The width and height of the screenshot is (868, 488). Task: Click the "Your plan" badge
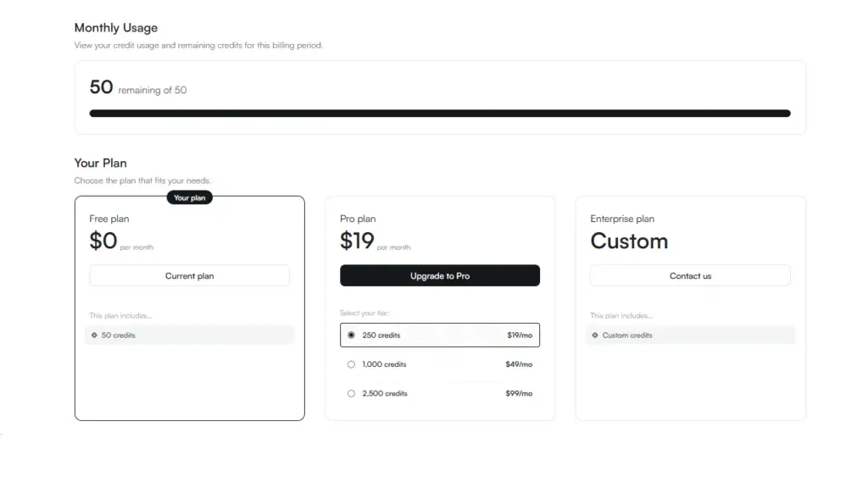189,197
